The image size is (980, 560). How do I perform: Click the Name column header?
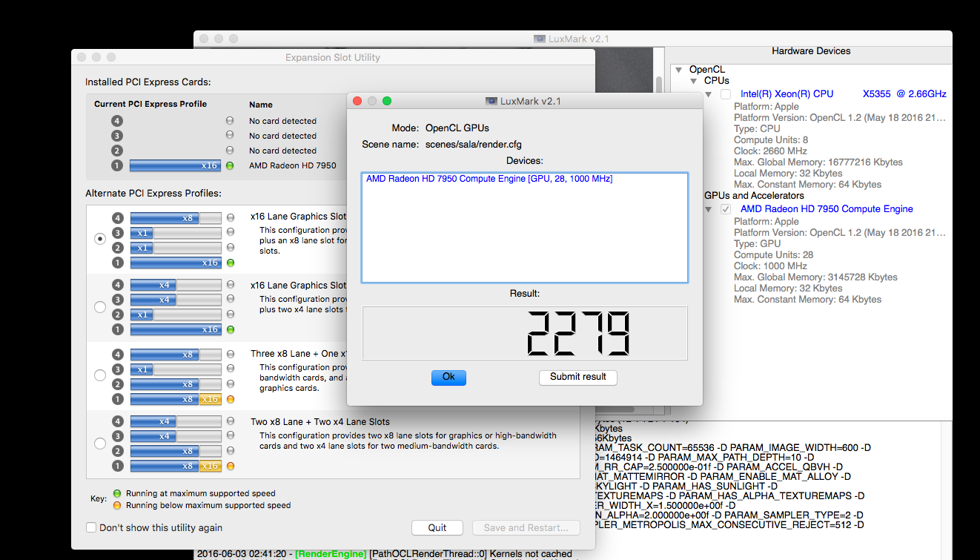pos(261,105)
